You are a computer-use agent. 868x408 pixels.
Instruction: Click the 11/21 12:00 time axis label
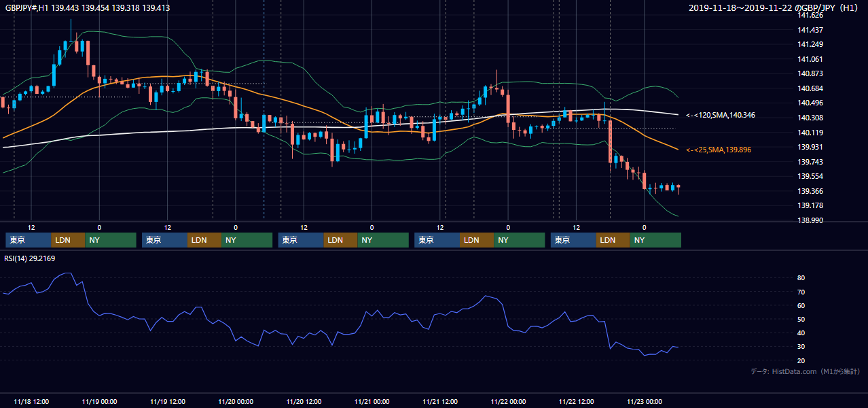tap(440, 401)
